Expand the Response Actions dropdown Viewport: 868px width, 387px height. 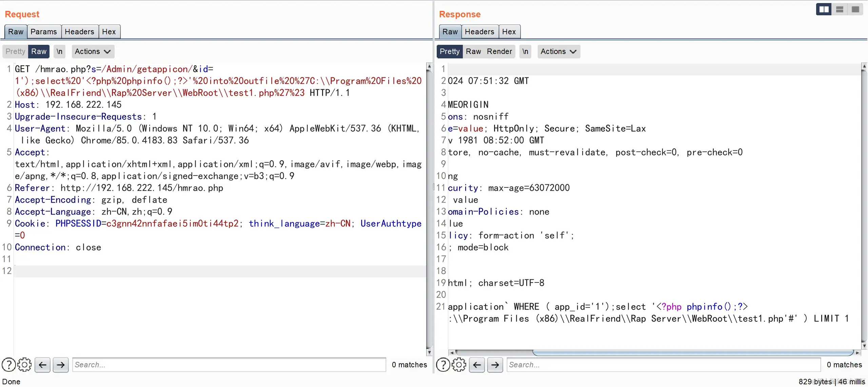(558, 52)
